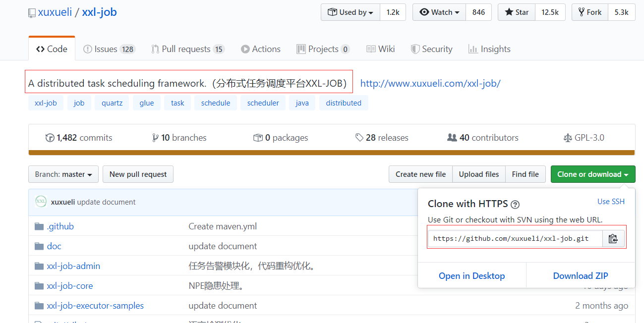View the 0 packages

pos(281,138)
